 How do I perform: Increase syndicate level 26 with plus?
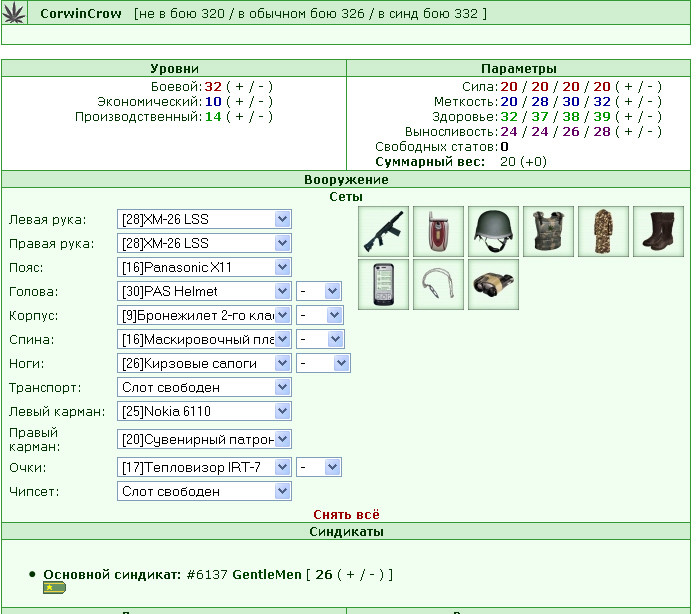[350, 574]
